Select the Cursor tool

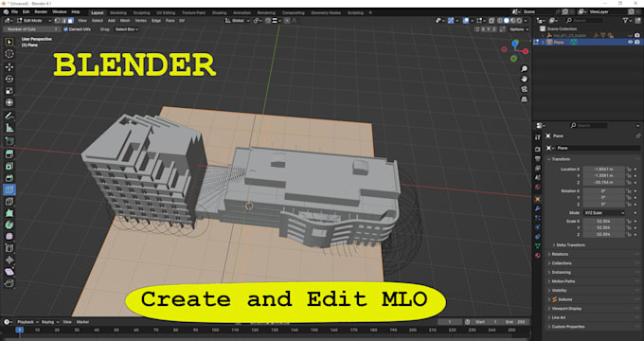[x=9, y=54]
